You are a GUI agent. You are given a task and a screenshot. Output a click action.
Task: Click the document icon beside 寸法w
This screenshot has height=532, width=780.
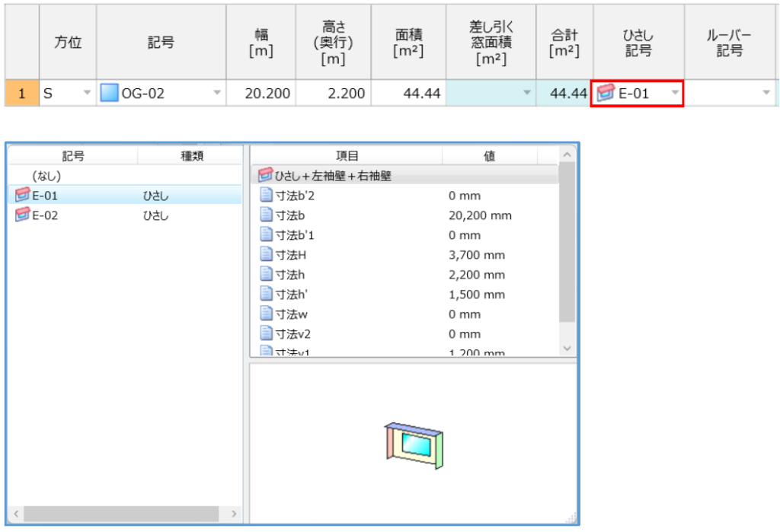click(266, 314)
